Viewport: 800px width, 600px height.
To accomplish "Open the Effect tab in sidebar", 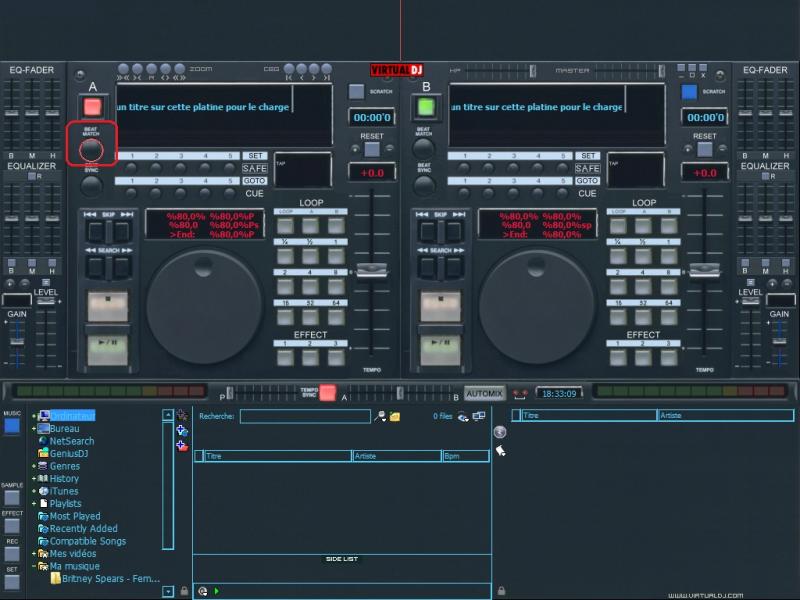I will (12, 525).
